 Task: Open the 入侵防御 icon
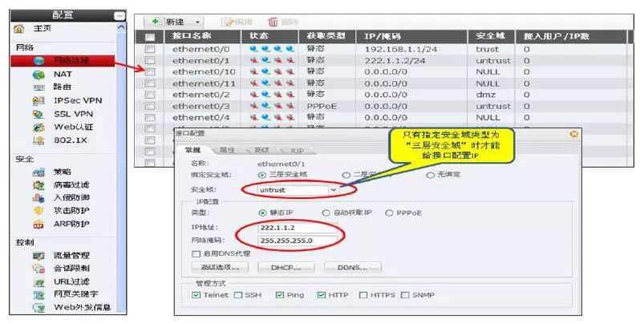pos(38,198)
